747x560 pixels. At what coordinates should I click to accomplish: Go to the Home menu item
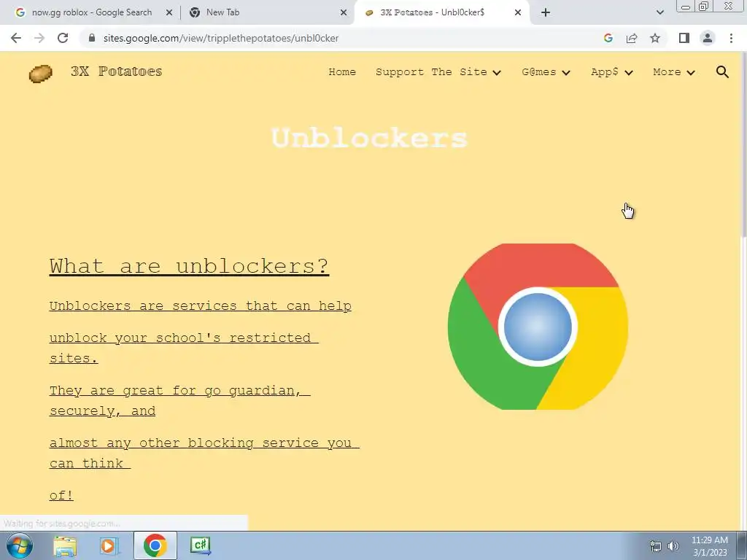(342, 72)
